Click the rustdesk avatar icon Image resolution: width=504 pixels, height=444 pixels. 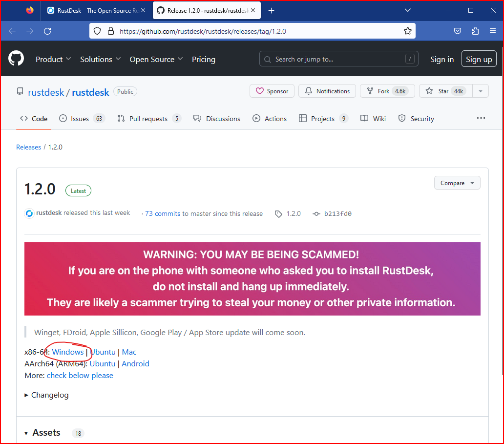pos(29,213)
